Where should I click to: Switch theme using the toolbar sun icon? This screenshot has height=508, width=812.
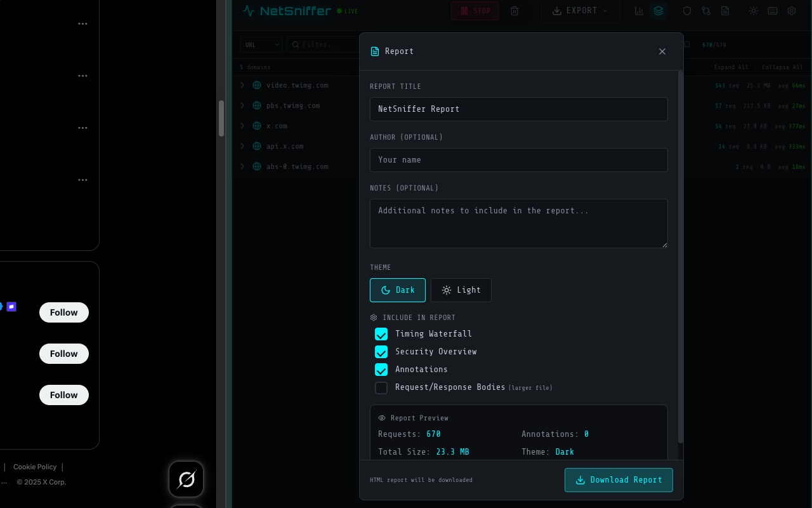point(753,11)
